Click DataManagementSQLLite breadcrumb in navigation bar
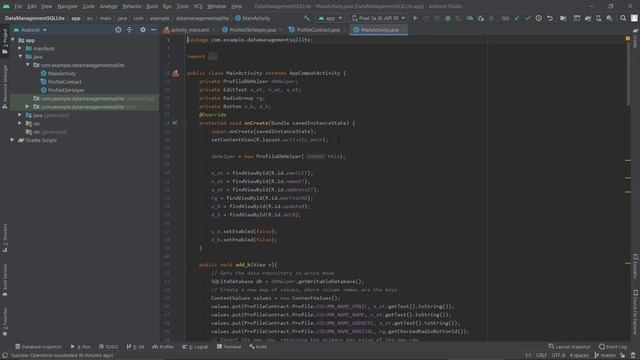Image resolution: width=640 pixels, height=360 pixels. pos(35,18)
